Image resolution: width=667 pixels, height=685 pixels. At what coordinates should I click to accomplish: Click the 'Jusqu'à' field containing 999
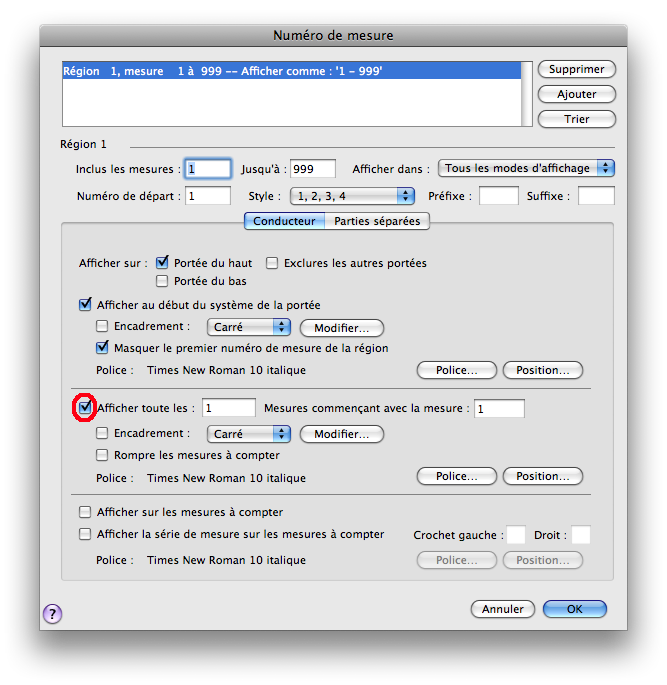(312, 169)
